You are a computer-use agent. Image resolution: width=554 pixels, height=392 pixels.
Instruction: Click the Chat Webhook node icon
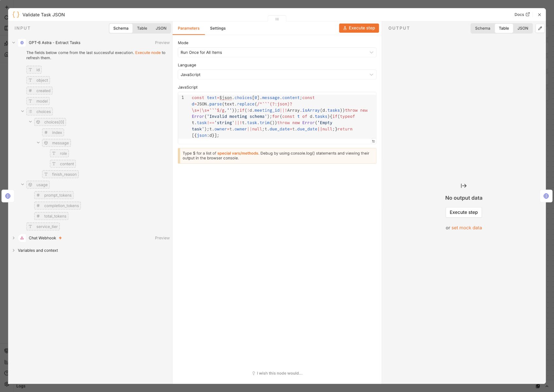(22, 238)
